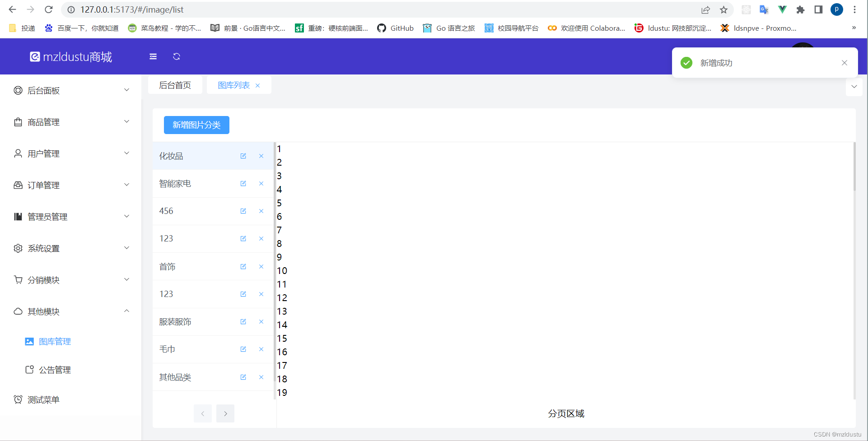This screenshot has width=868, height=441.
Task: Select the 其他品类 category row
Action: pos(213,377)
